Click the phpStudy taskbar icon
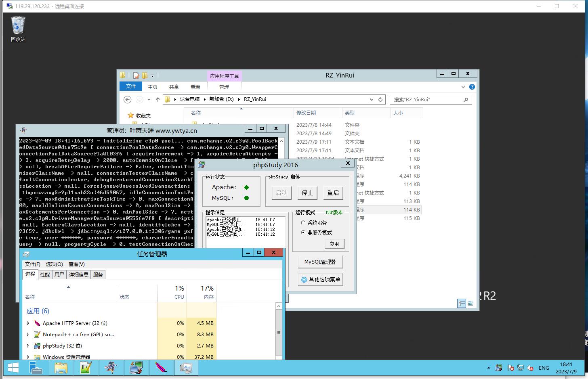This screenshot has width=588, height=379. click(136, 368)
